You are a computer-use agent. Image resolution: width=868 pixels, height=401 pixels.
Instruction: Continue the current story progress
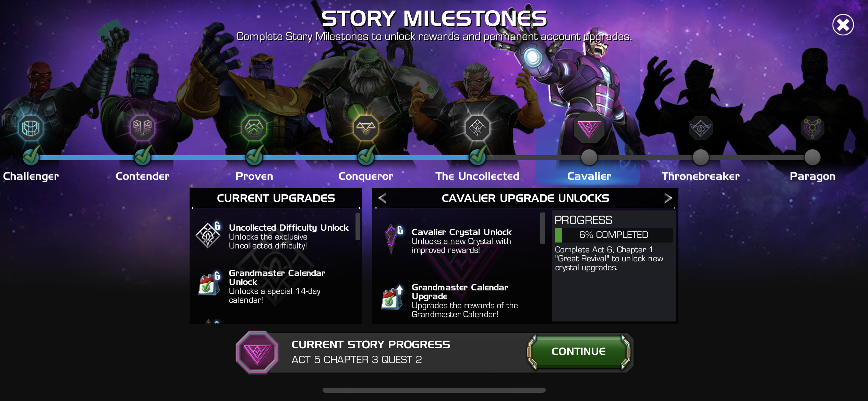pos(579,352)
